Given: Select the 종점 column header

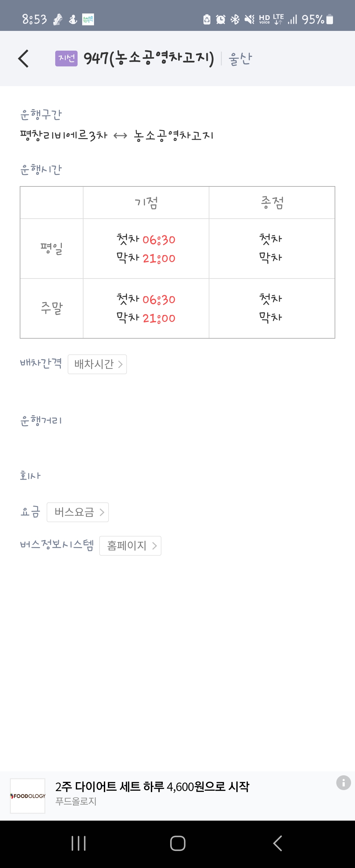Looking at the screenshot, I should tap(272, 203).
